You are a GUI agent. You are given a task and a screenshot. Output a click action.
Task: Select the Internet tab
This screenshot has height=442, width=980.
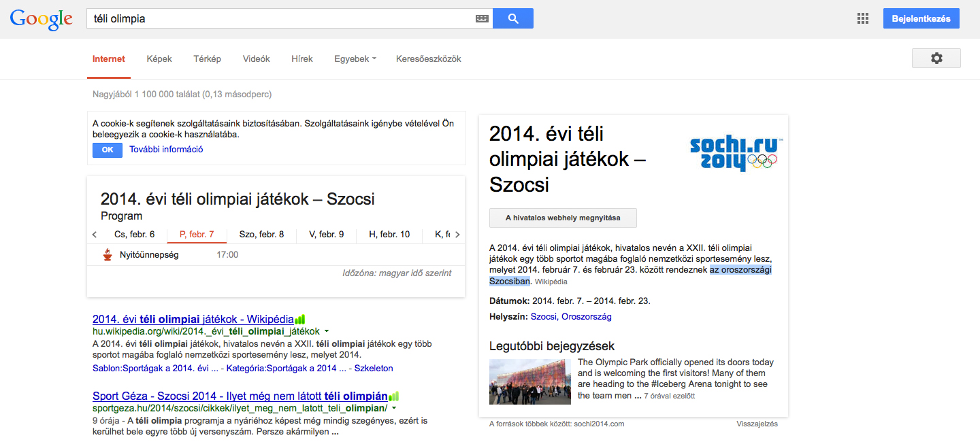pos(109,59)
